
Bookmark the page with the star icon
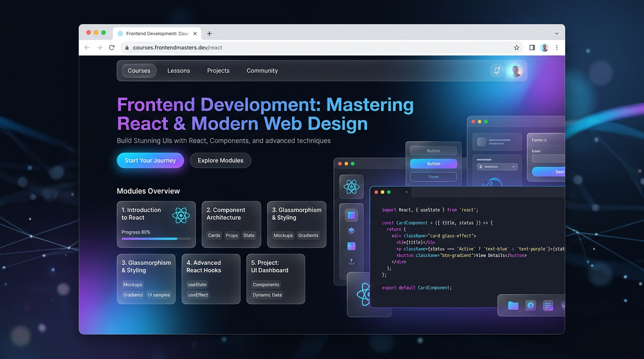pos(516,47)
